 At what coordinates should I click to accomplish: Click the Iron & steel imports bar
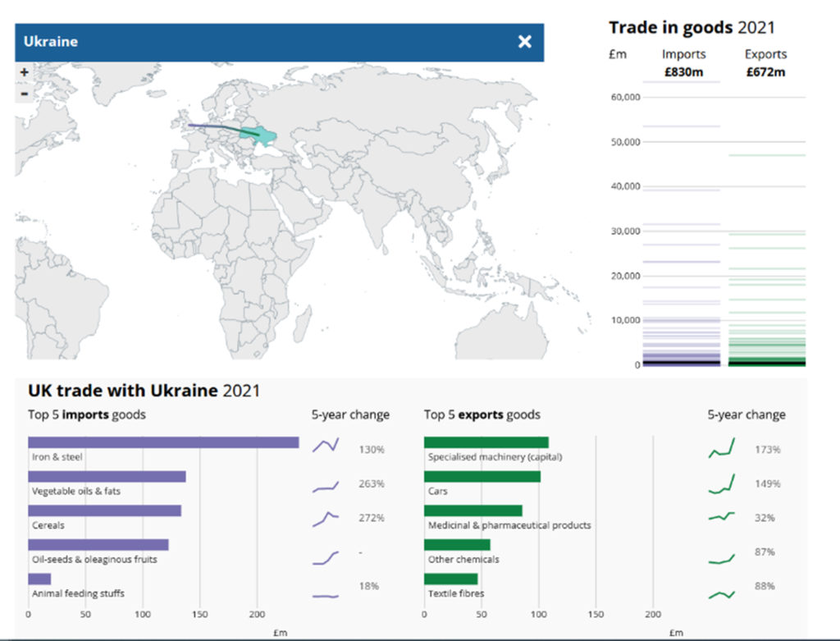click(x=163, y=442)
